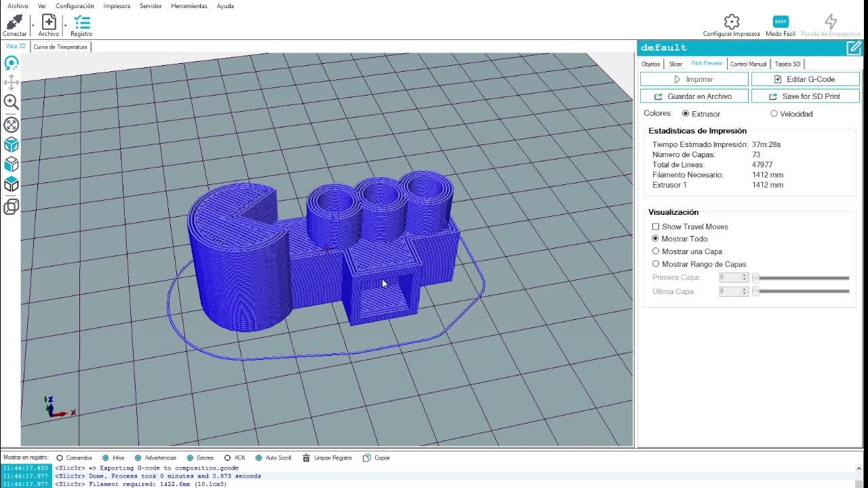Select the Mostrar una Capa option

(x=656, y=251)
